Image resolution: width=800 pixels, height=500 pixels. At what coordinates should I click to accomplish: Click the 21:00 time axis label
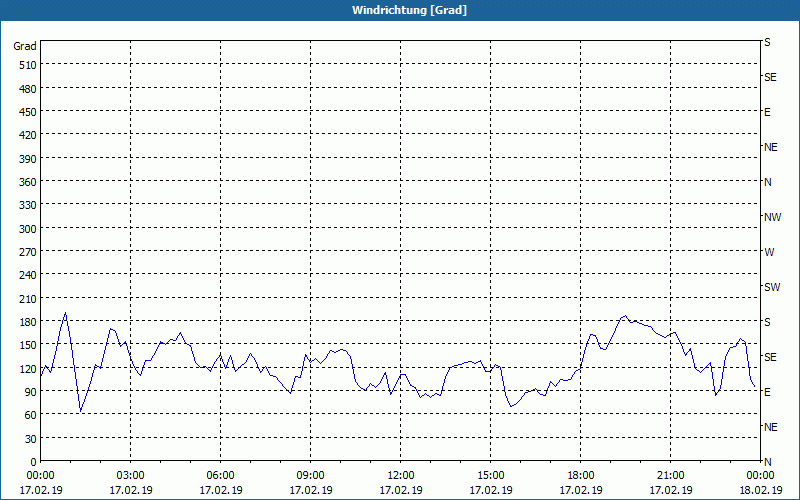[x=670, y=476]
